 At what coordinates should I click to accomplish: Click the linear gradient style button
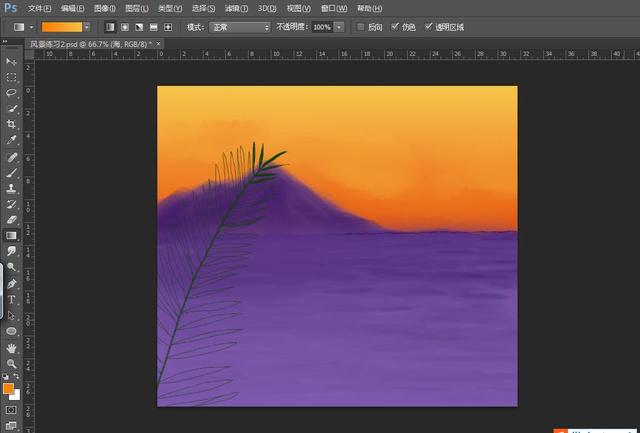point(110,27)
